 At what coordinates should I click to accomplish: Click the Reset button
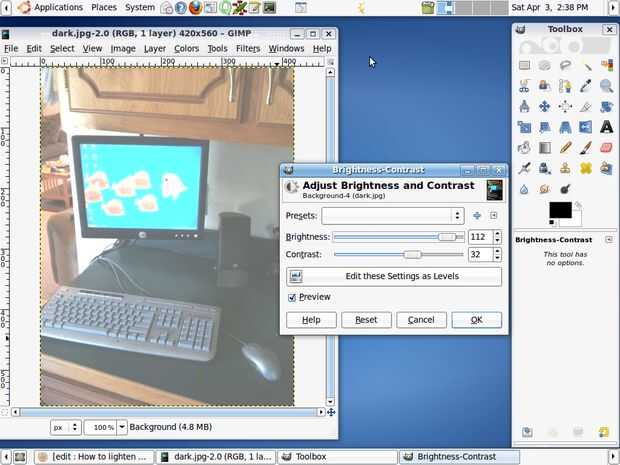(366, 320)
